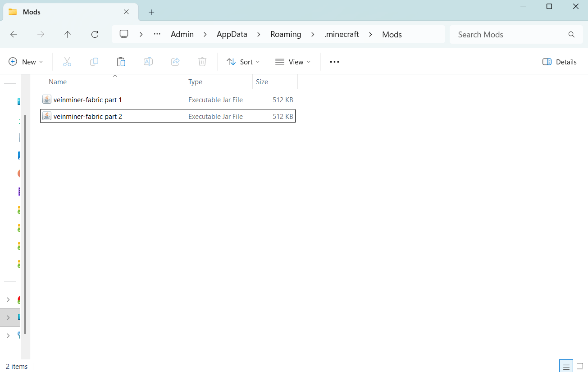Go to Roaming folder in breadcrumb
The height and width of the screenshot is (372, 588).
pyautogui.click(x=286, y=34)
